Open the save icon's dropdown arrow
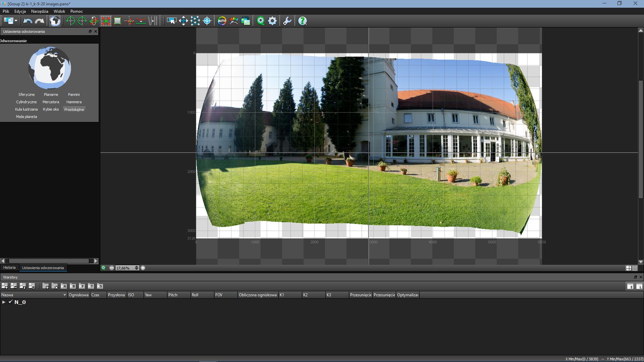The height and width of the screenshot is (362, 644). (16, 21)
